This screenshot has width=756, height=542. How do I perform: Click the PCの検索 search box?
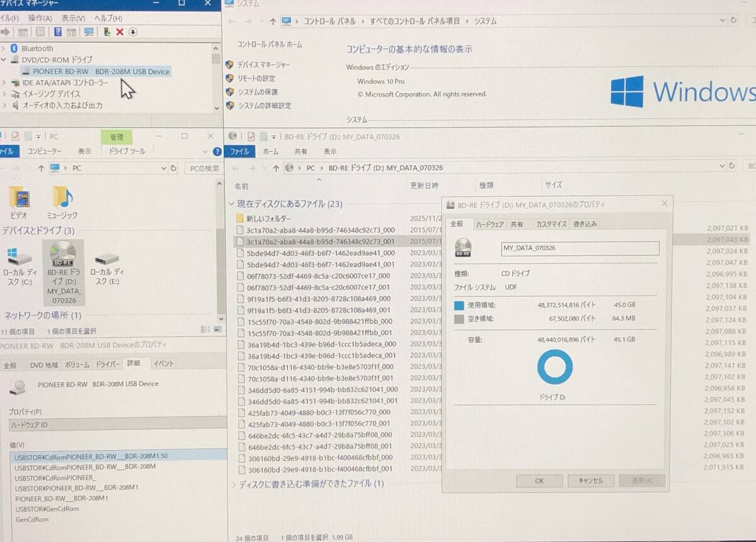tap(203, 168)
